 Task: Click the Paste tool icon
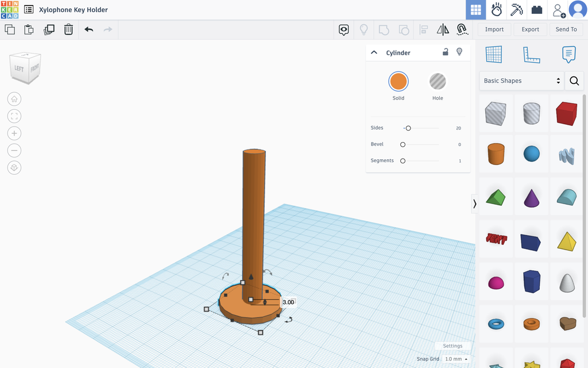pos(29,29)
